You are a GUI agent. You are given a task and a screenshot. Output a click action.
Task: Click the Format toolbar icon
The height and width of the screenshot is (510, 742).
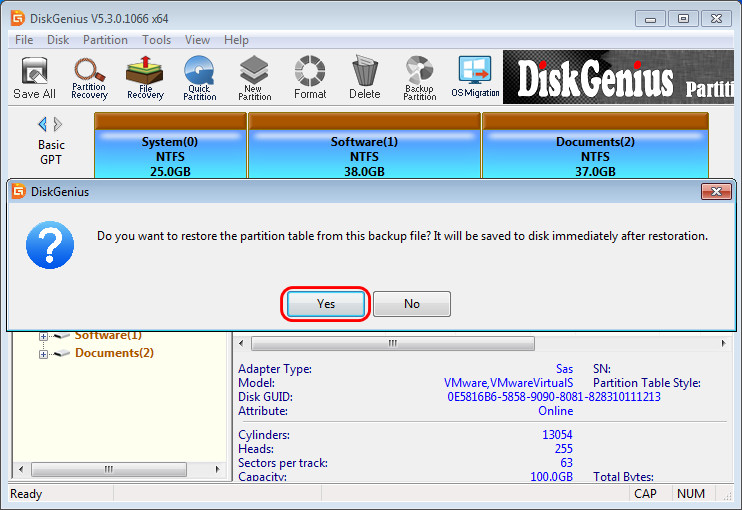310,78
